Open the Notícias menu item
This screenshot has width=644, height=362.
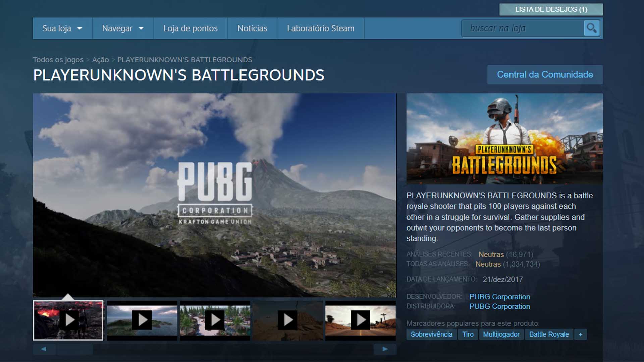[x=252, y=28]
